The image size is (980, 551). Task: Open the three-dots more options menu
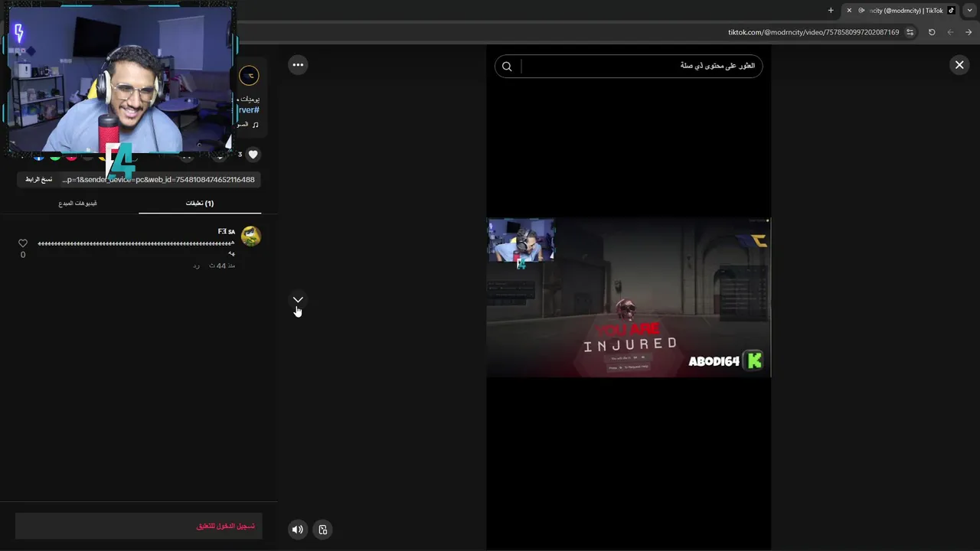[298, 65]
